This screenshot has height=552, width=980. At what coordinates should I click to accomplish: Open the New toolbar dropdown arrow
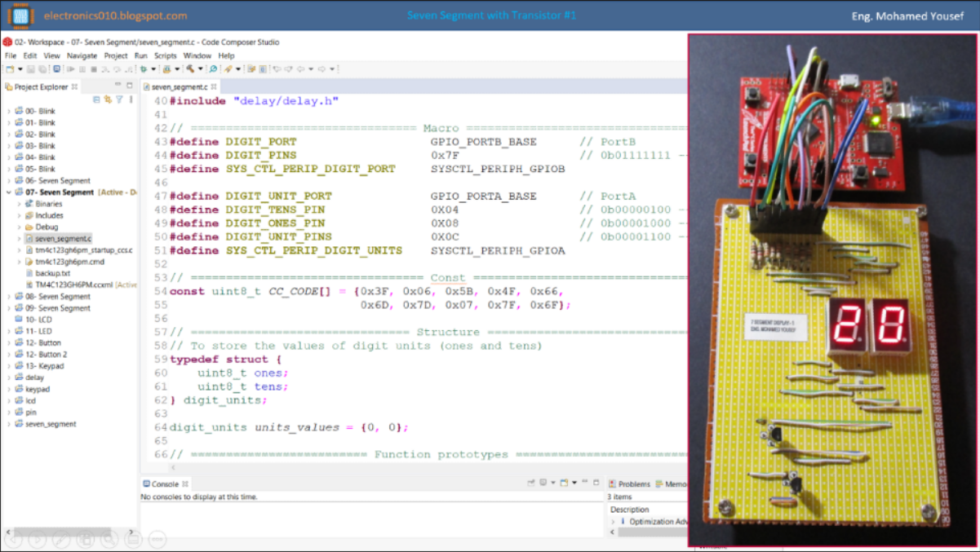pos(20,69)
